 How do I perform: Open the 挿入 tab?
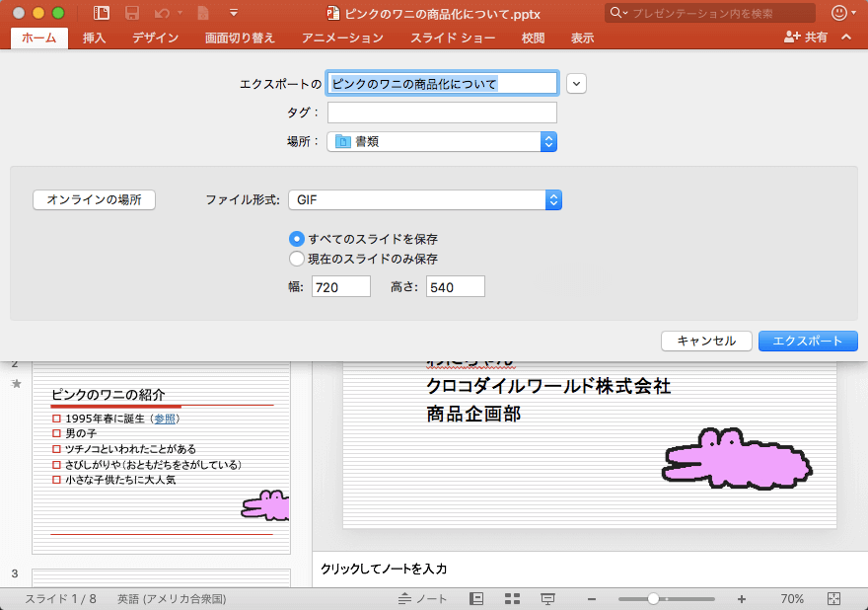(94, 38)
